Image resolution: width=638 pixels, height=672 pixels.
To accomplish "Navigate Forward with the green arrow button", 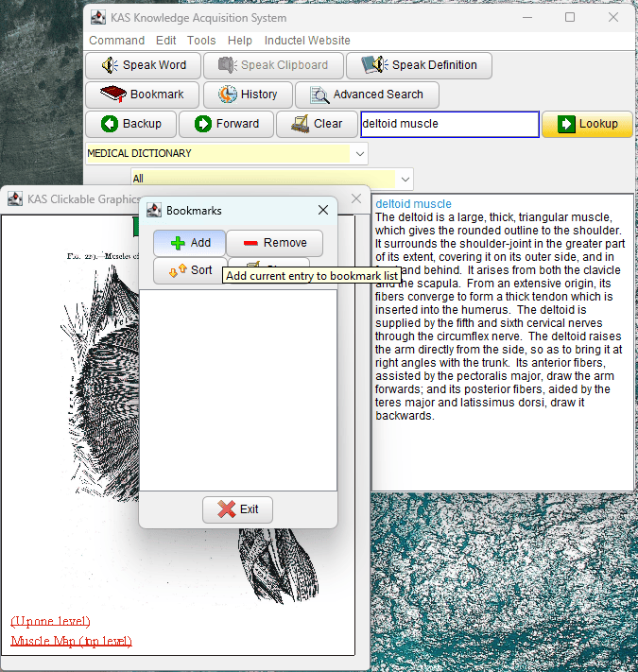I will (x=226, y=124).
